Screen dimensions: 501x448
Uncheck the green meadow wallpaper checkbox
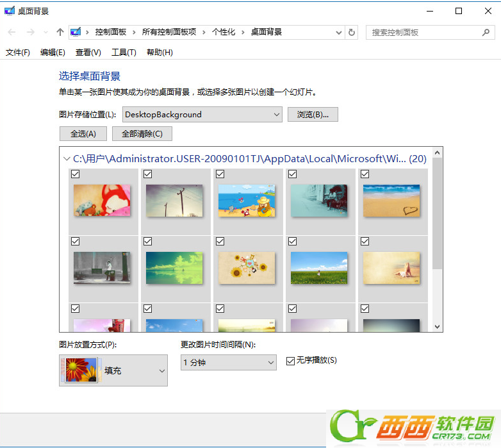coord(292,241)
